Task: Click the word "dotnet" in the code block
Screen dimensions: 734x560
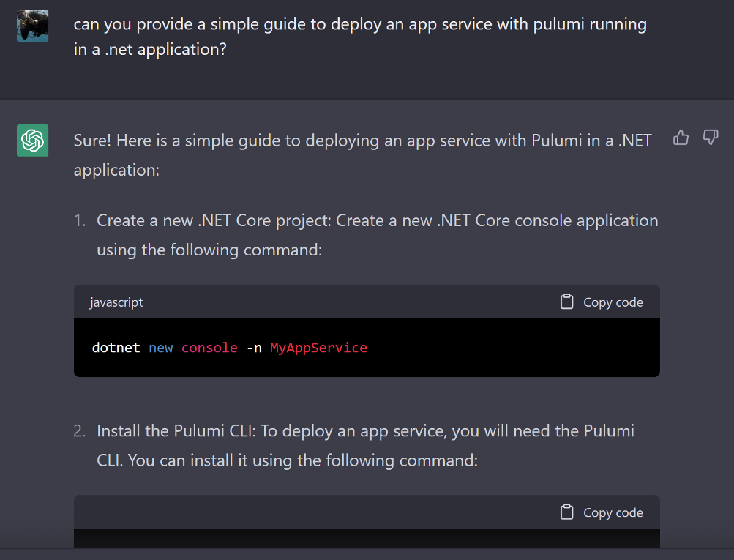Action: pyautogui.click(x=116, y=348)
